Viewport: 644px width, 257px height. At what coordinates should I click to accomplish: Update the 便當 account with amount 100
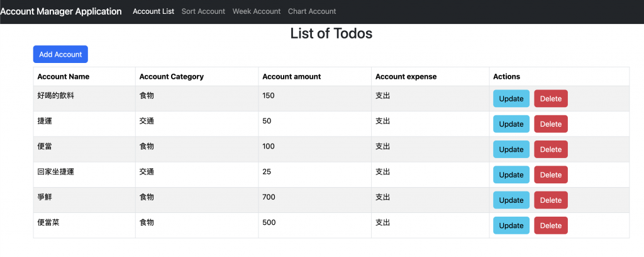(511, 149)
